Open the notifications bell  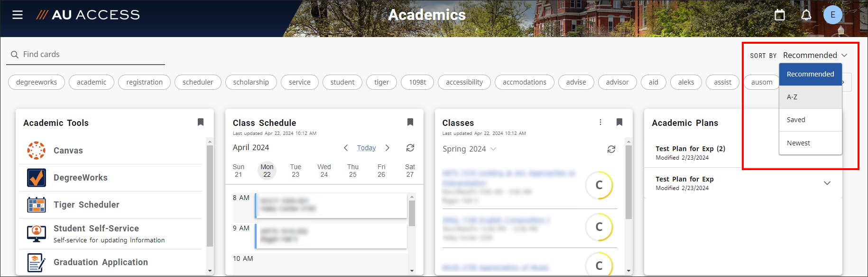[x=806, y=15]
